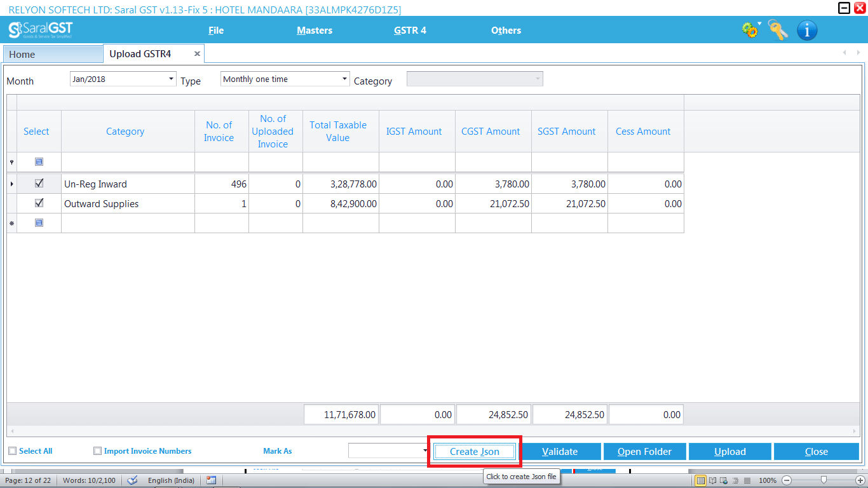The width and height of the screenshot is (868, 488).
Task: Click the 100% zoom level indicator
Action: (768, 480)
